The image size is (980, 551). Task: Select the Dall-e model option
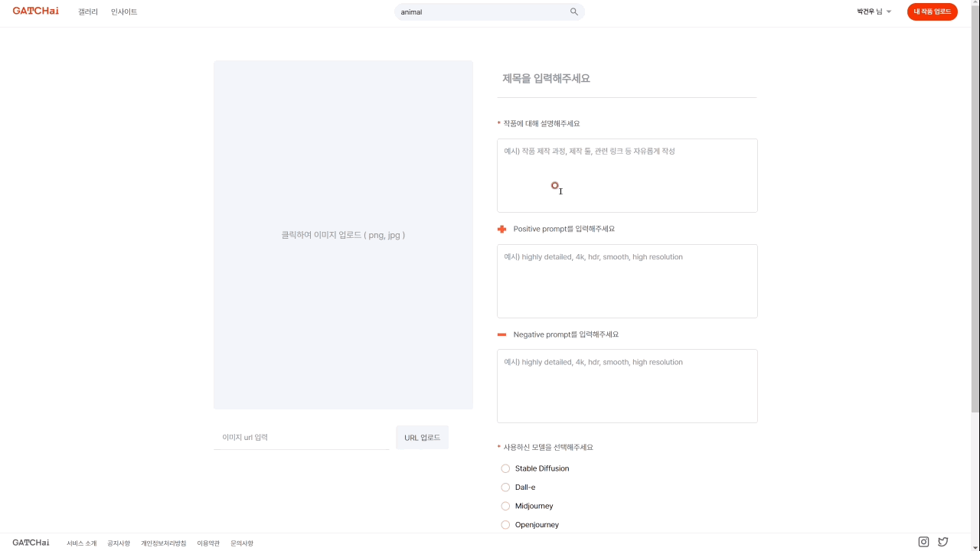click(x=505, y=487)
